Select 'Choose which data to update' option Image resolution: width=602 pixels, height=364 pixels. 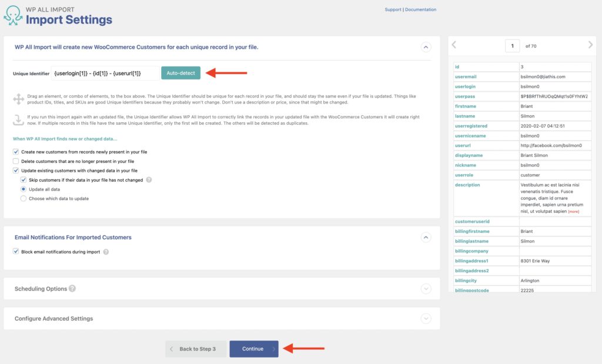[x=24, y=199]
